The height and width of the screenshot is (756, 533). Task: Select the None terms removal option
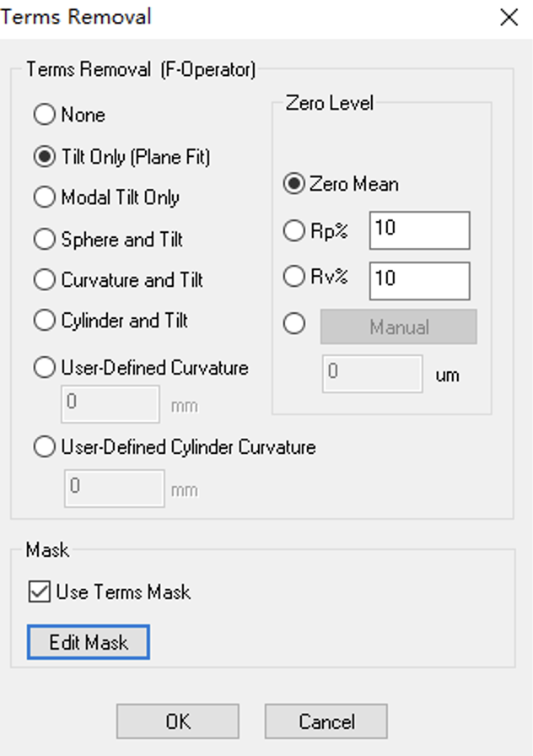click(45, 115)
